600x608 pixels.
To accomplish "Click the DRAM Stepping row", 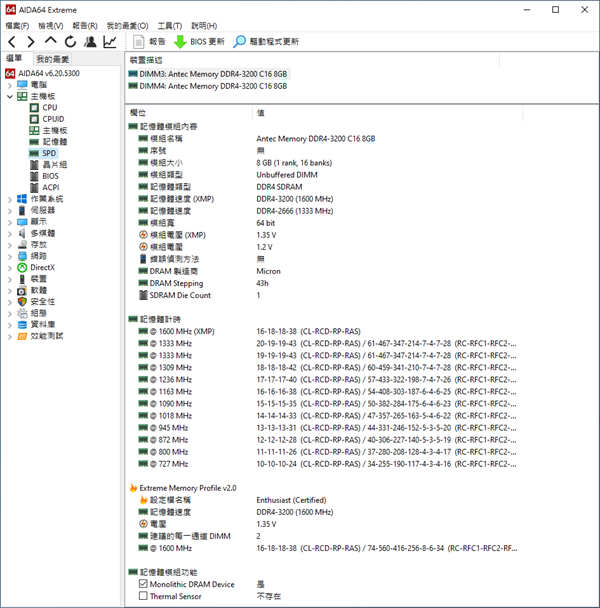I will (176, 283).
